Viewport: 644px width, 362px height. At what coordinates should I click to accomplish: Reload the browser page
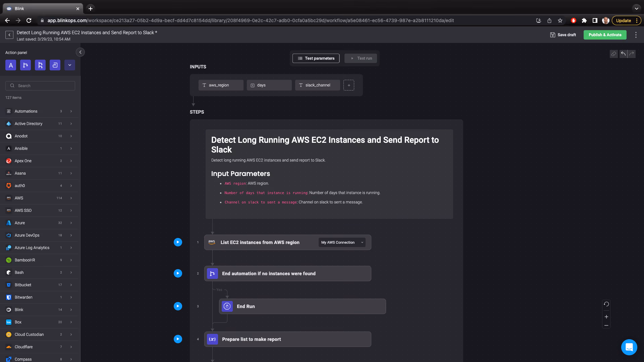(29, 20)
